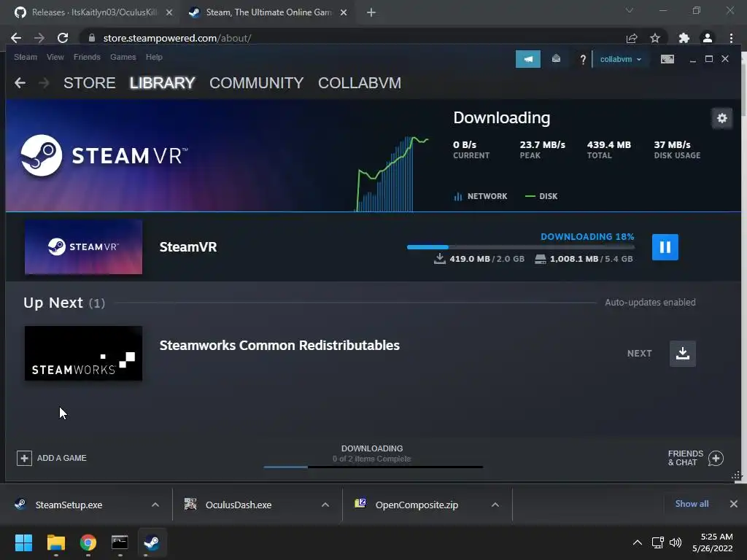
Task: Enter Big Picture mode icon
Action: [667, 59]
